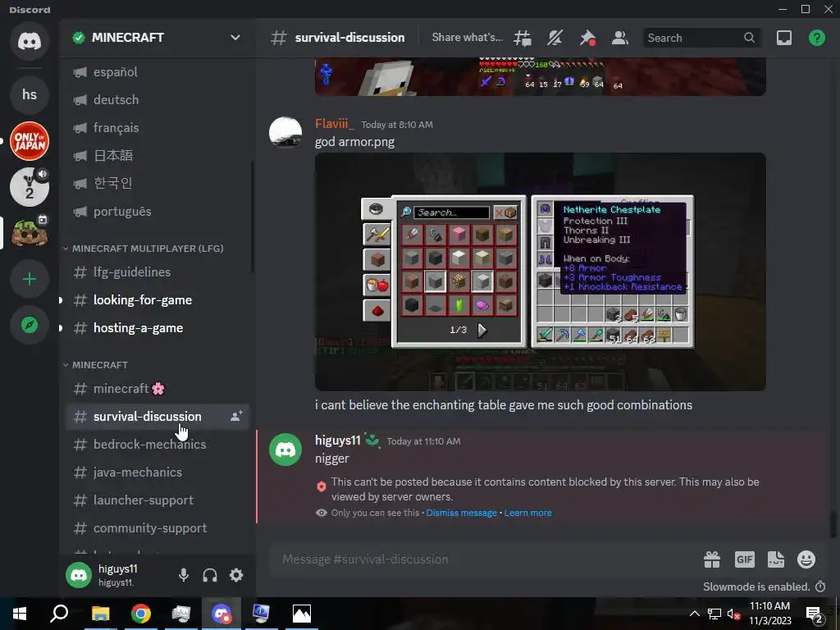Open Windows Start menu
The height and width of the screenshot is (630, 840).
coord(20,614)
